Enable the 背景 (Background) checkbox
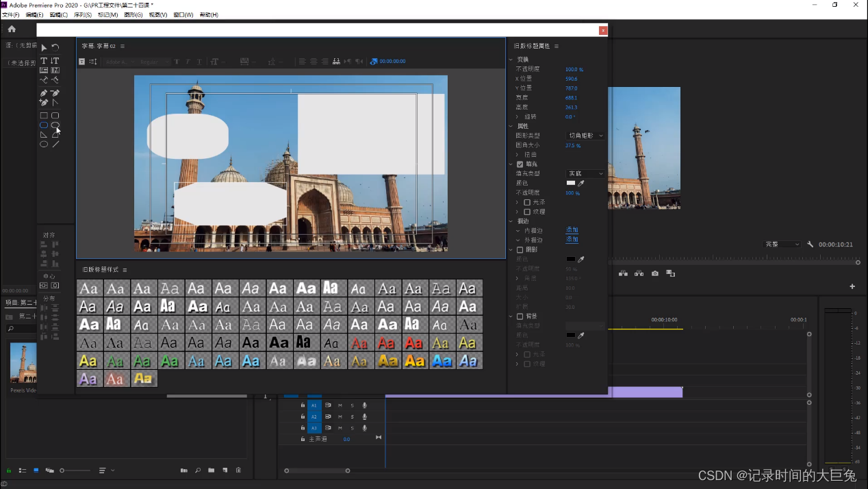Viewport: 868px width, 489px height. coord(520,316)
